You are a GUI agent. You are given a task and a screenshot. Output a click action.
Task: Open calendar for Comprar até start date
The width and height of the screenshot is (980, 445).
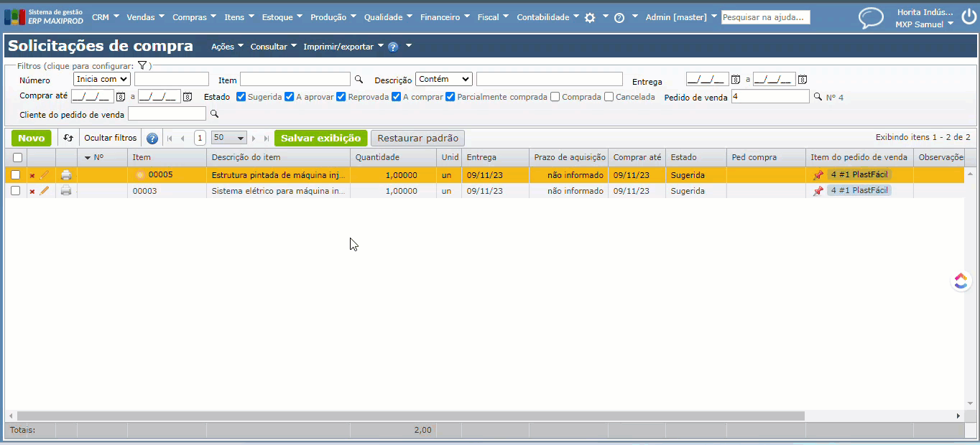[121, 96]
